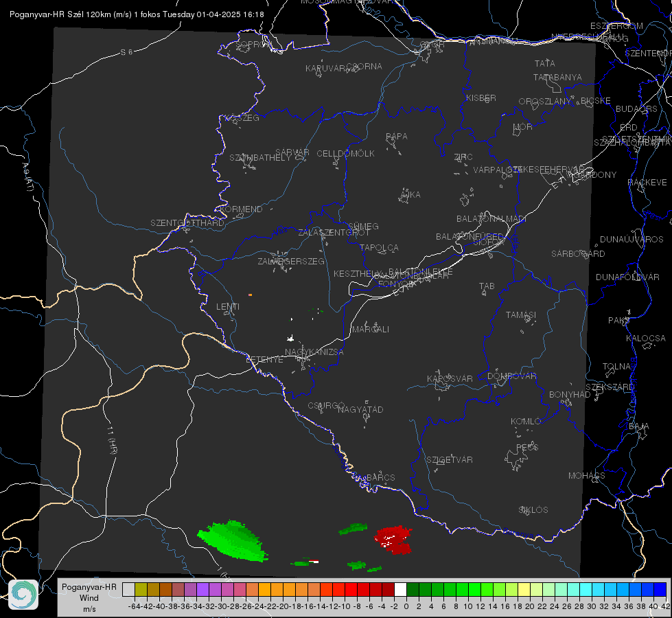Click the KAPUVÁR label
This screenshot has height=618, width=672.
click(326, 69)
